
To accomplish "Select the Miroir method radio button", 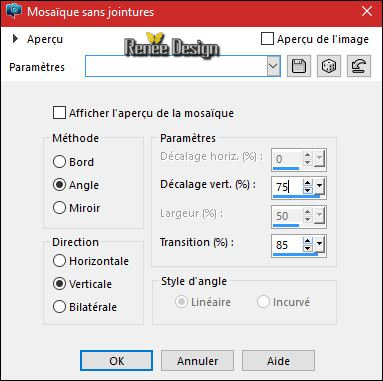I will click(x=59, y=208).
